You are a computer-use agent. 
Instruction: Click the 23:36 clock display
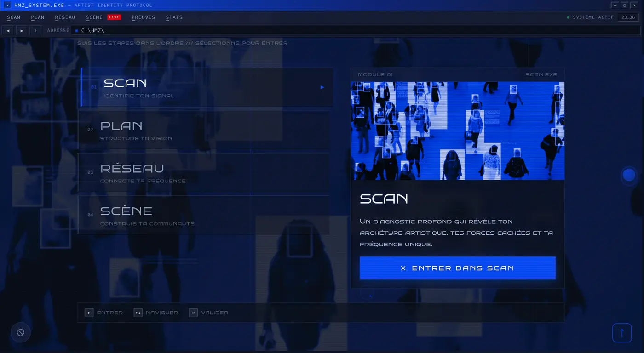[628, 17]
